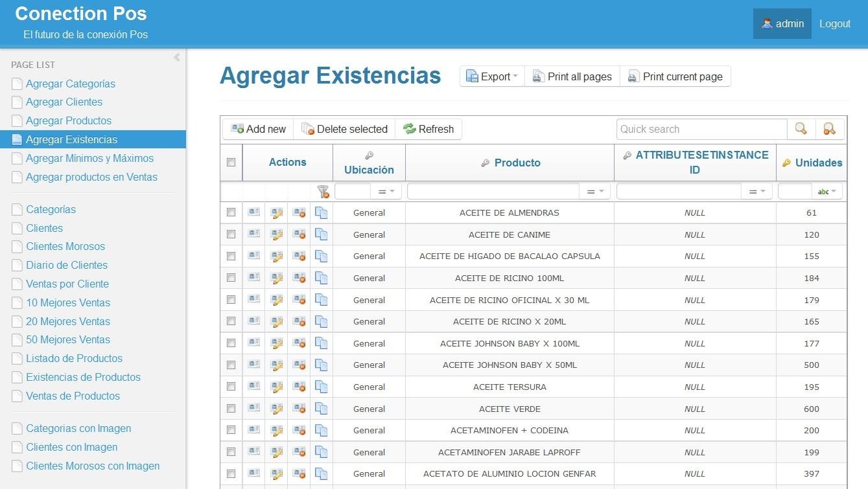Check the select-all checkbox in the header
The width and height of the screenshot is (868, 489).
click(231, 163)
